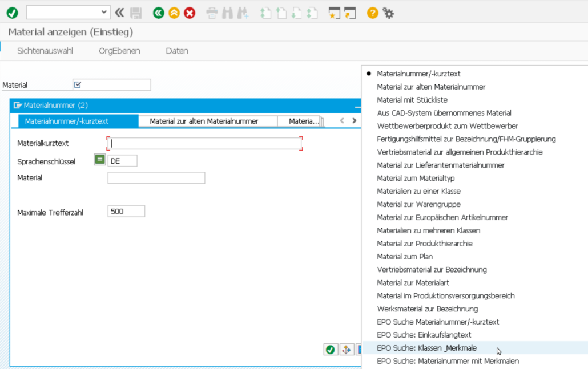
Task: Click the Materialnummer (2) dialog title icon
Action: click(x=17, y=106)
